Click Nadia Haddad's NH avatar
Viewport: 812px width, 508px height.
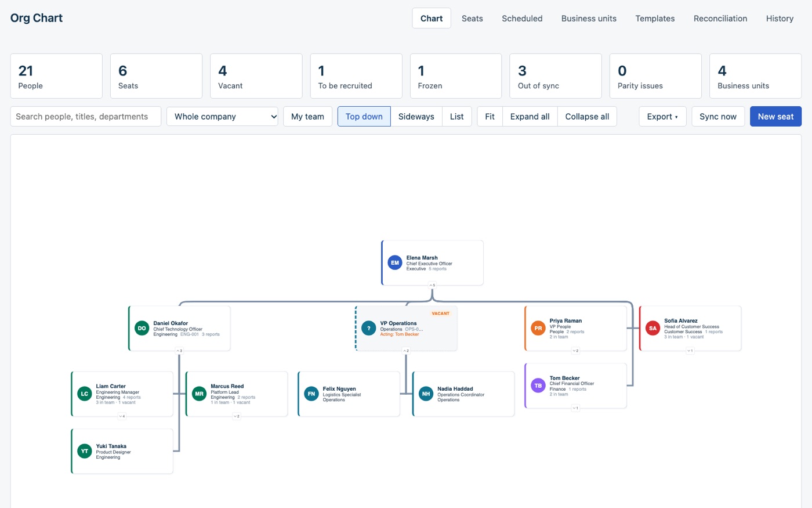(x=426, y=394)
